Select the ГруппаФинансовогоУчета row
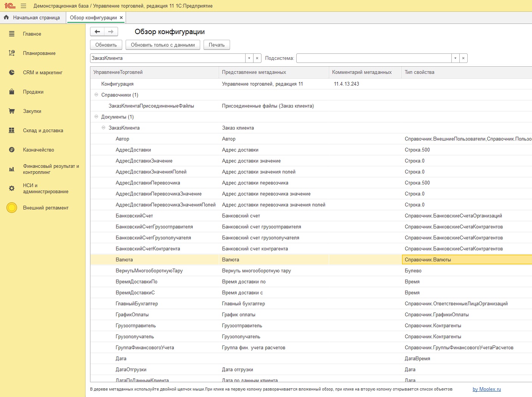 311,347
